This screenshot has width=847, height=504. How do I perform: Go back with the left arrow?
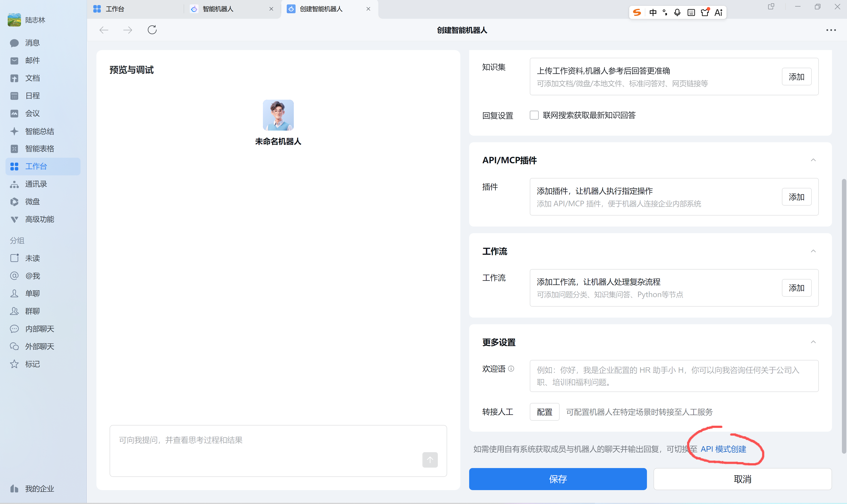pyautogui.click(x=104, y=30)
